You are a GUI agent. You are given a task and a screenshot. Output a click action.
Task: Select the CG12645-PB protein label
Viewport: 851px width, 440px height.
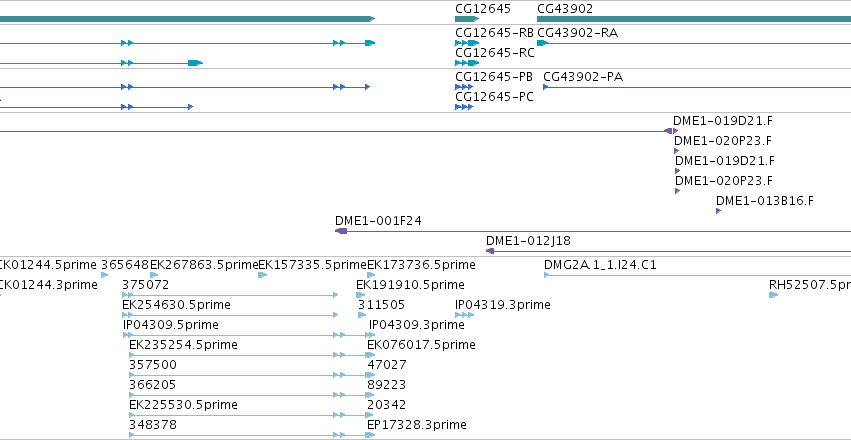coord(493,77)
